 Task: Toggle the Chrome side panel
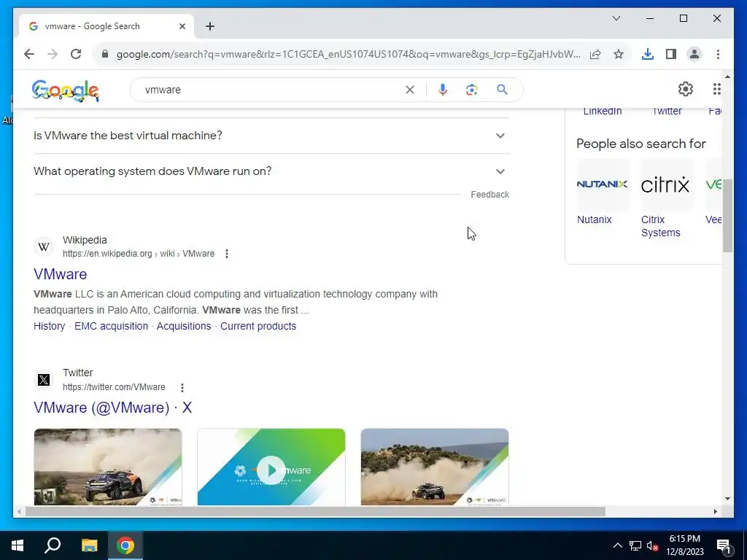(x=671, y=54)
